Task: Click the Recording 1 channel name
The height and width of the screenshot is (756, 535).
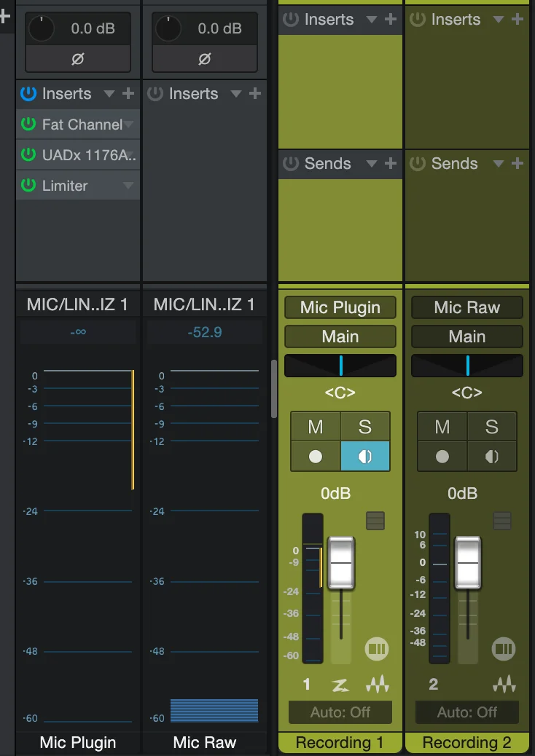Action: tap(340, 742)
